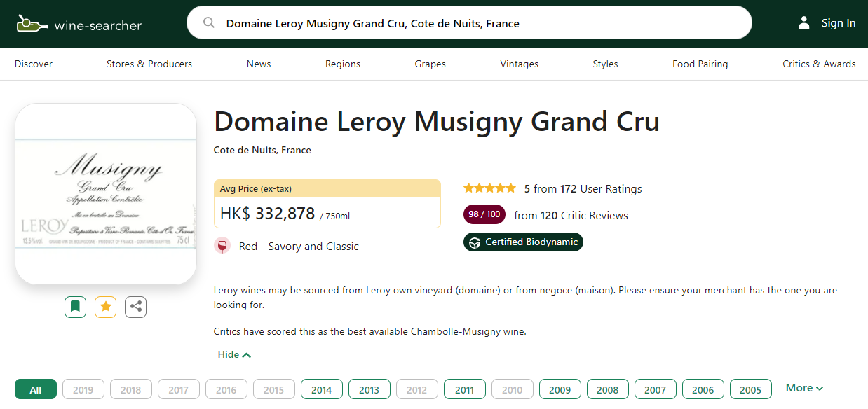This screenshot has width=868, height=409.
Task: Open Critics & Awards menu
Action: [x=818, y=64]
